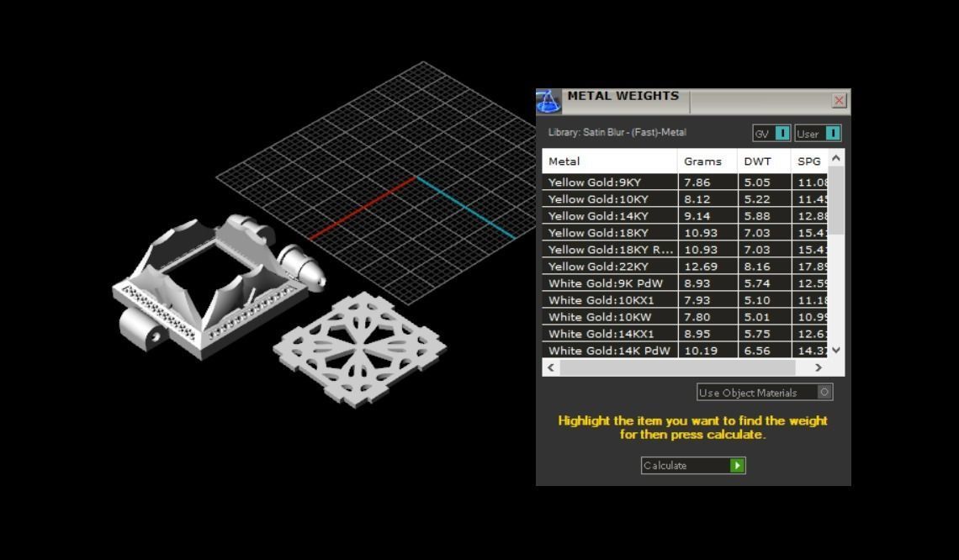Click the table scroll down arrow
The width and height of the screenshot is (959, 560).
836,351
